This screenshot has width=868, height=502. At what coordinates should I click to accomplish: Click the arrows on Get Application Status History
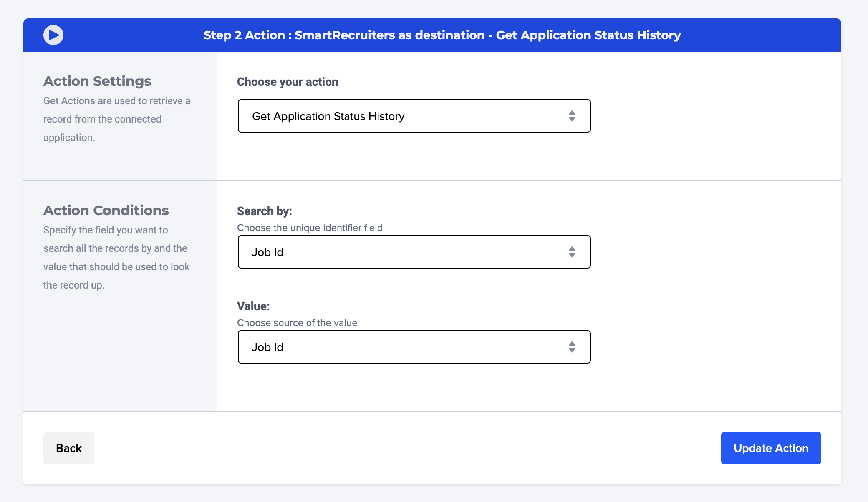point(572,116)
